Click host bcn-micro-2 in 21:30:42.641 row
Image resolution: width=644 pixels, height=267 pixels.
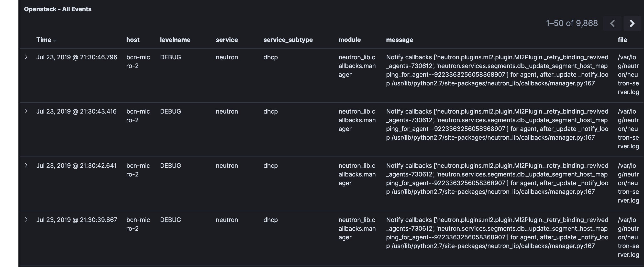tap(138, 170)
